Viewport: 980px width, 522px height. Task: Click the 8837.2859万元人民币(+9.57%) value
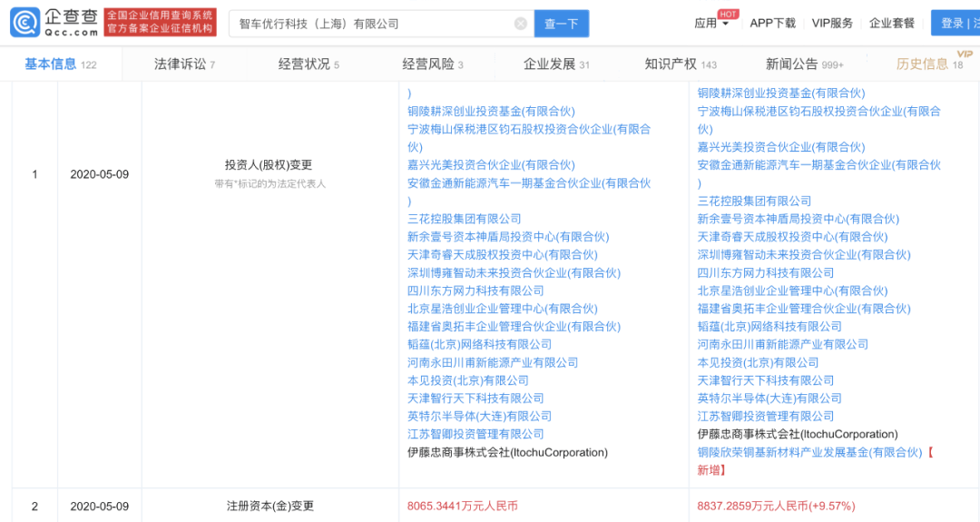pyautogui.click(x=776, y=506)
